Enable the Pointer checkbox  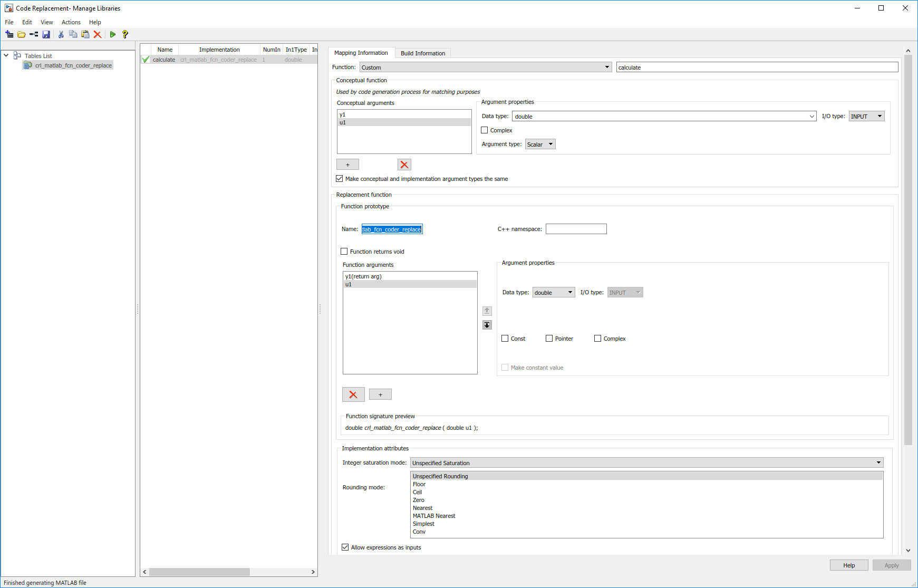[x=549, y=339]
